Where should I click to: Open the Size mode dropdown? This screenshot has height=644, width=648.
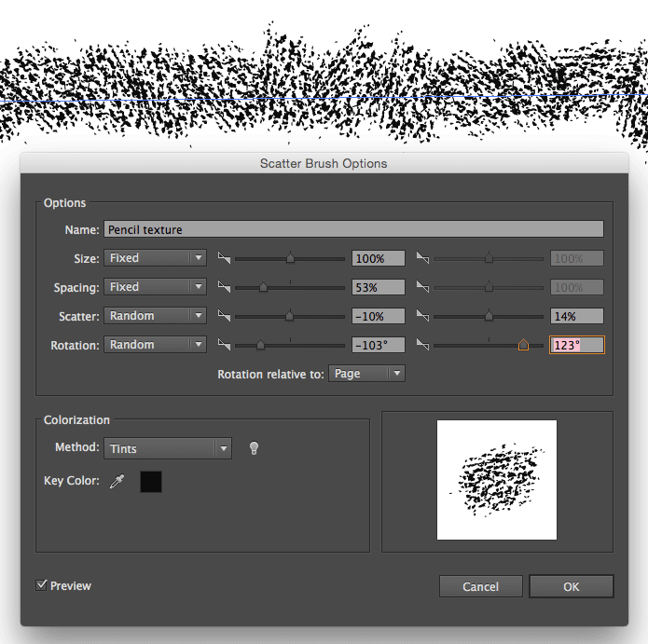155,258
